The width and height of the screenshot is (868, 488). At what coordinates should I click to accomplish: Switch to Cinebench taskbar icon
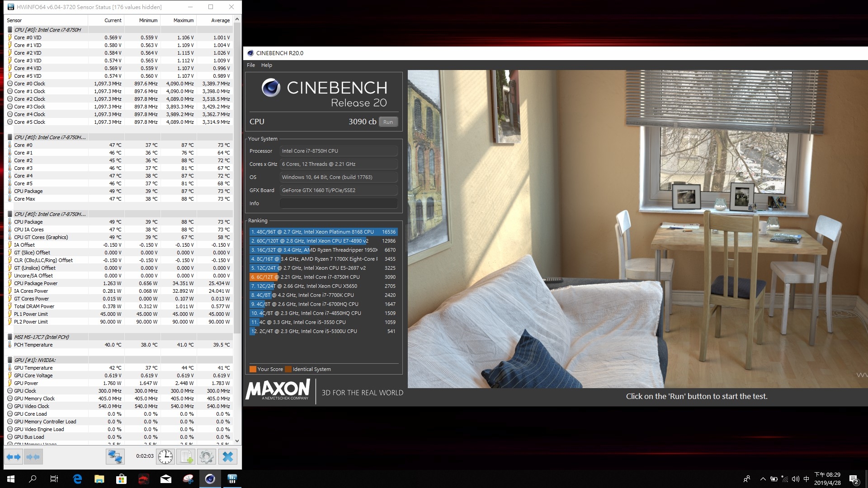(x=210, y=479)
